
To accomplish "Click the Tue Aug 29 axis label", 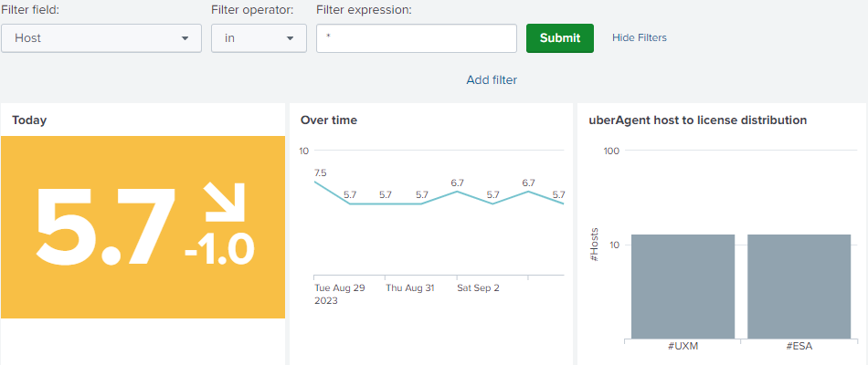I will pos(339,288).
